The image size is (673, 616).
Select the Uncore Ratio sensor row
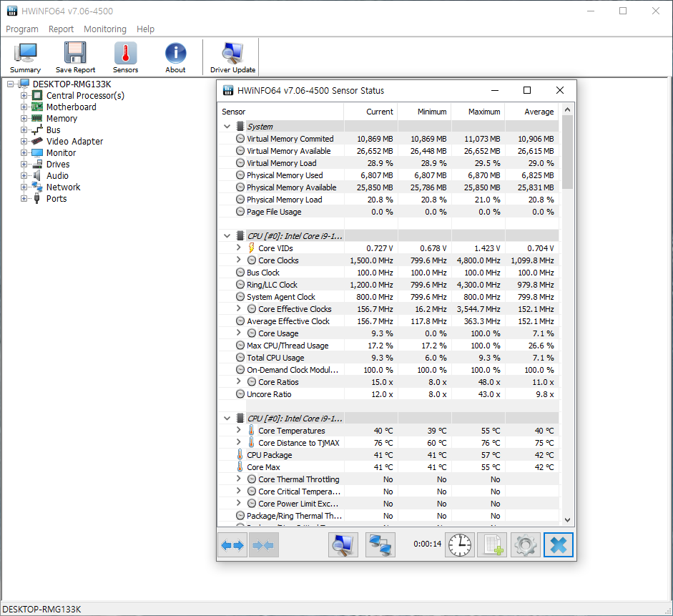[x=388, y=394]
